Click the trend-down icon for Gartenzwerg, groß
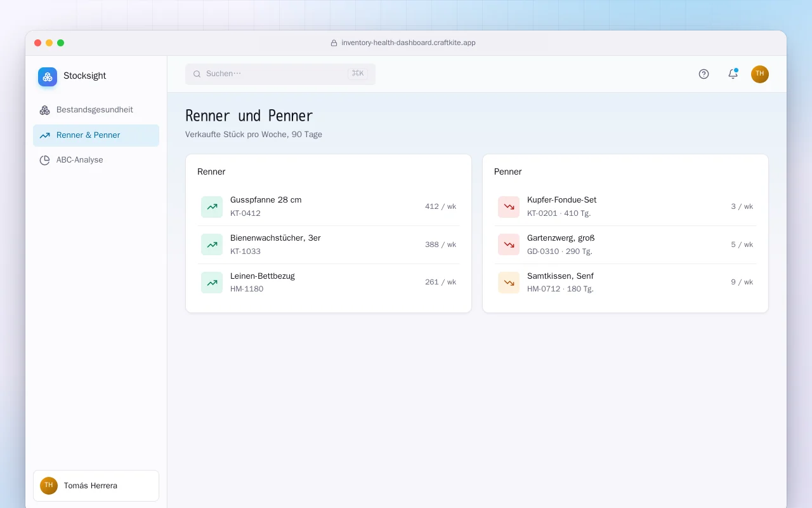This screenshot has width=812, height=508. click(x=509, y=244)
